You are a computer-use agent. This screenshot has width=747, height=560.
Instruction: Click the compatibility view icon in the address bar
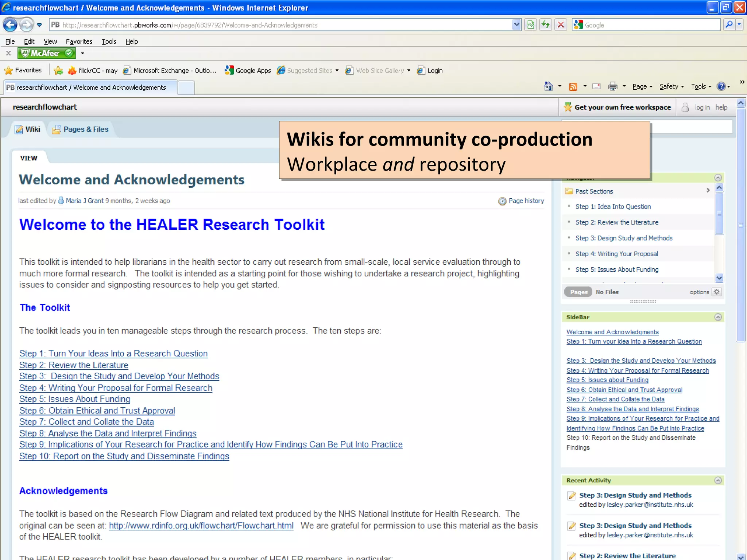coord(531,25)
